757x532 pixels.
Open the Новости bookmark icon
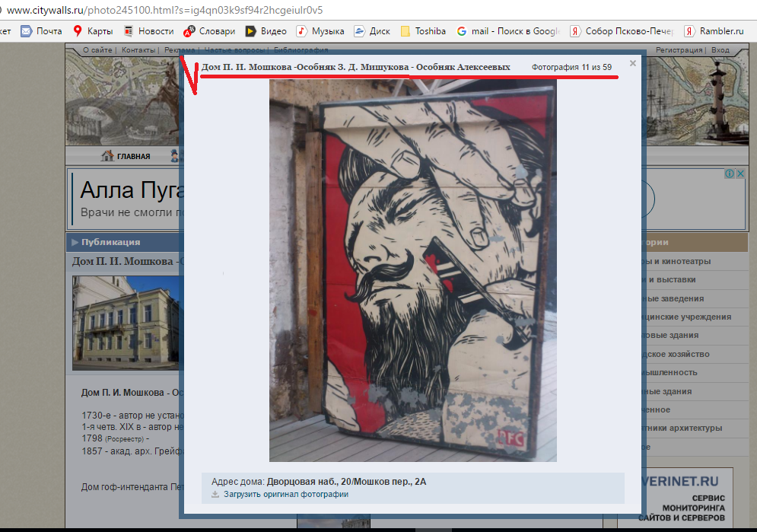point(129,31)
